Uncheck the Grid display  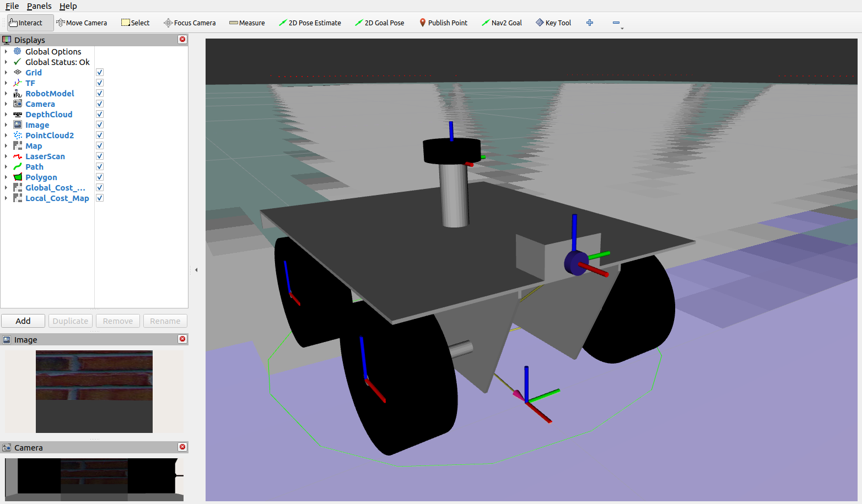pos(99,72)
